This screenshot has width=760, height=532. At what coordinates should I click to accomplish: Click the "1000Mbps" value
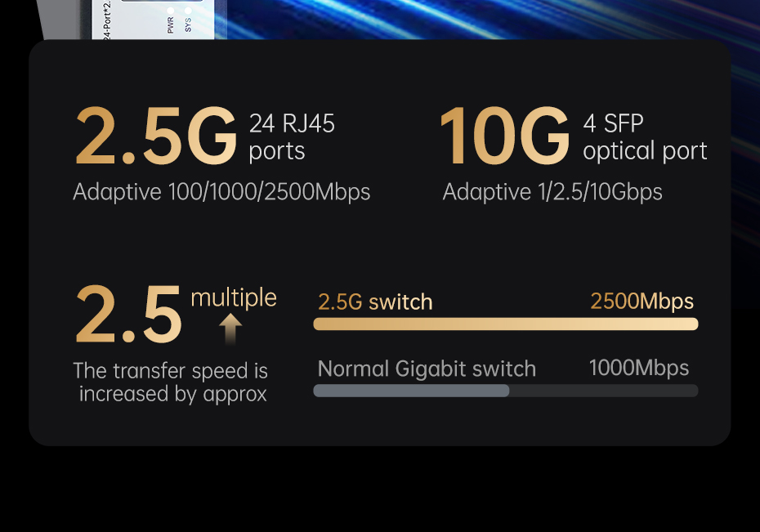(x=638, y=368)
